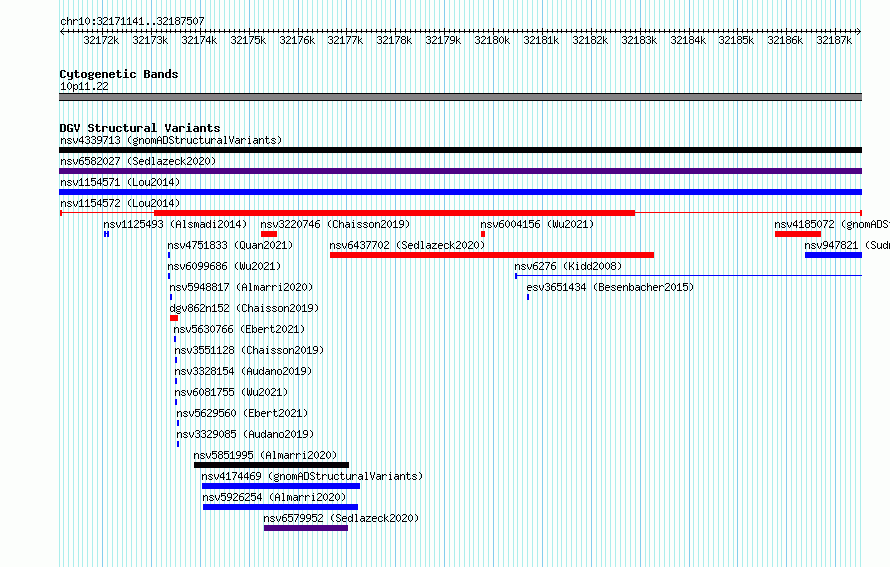Open nsv6579952 (Sedlazeck2020) label
890x567 pixels.
tap(341, 518)
